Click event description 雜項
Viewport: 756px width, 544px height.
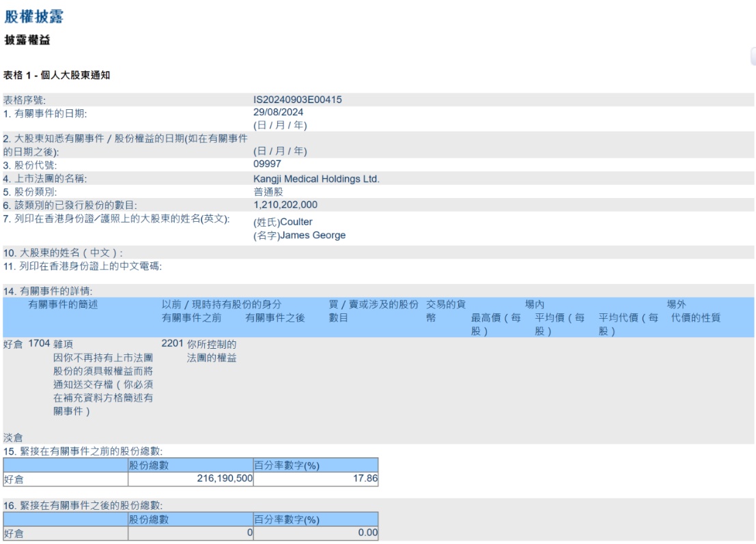coord(63,345)
